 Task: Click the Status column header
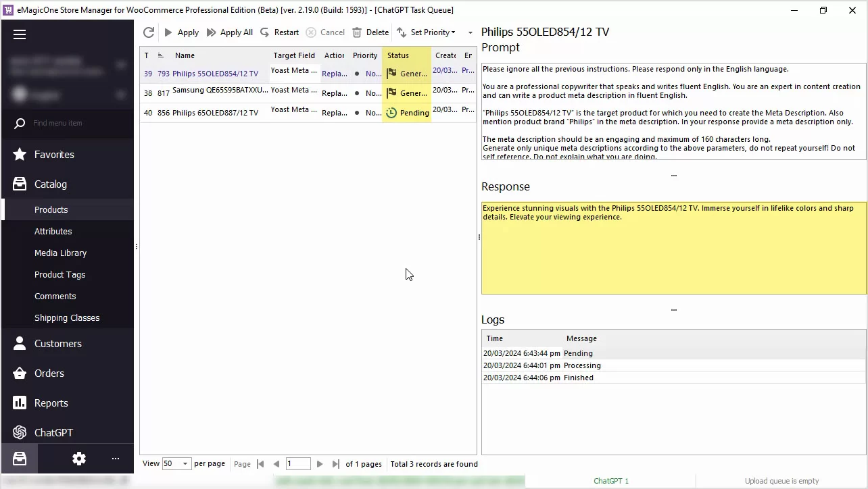pyautogui.click(x=398, y=55)
